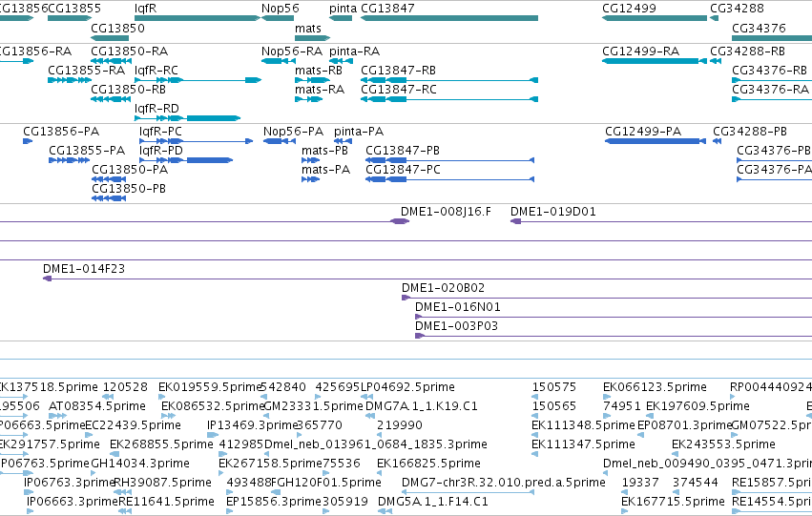
Task: Select the CG34288 gene label
Action: [737, 9]
